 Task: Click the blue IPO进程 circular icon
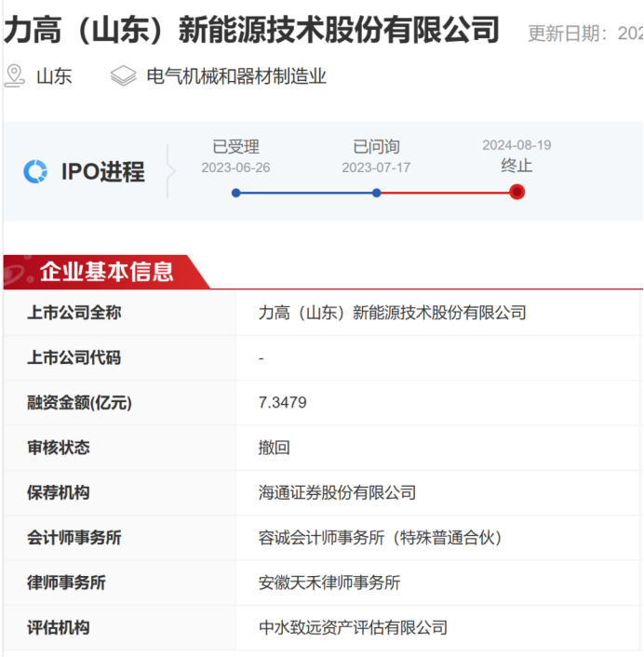(35, 172)
